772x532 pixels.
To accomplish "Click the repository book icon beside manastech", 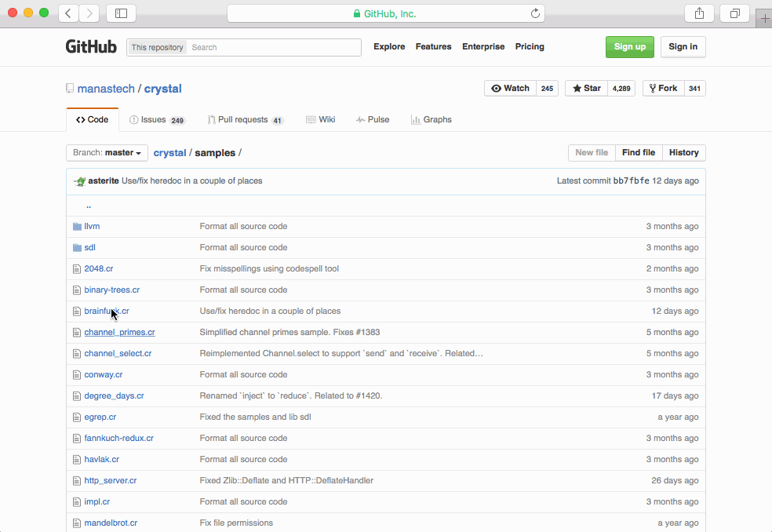I will [70, 89].
